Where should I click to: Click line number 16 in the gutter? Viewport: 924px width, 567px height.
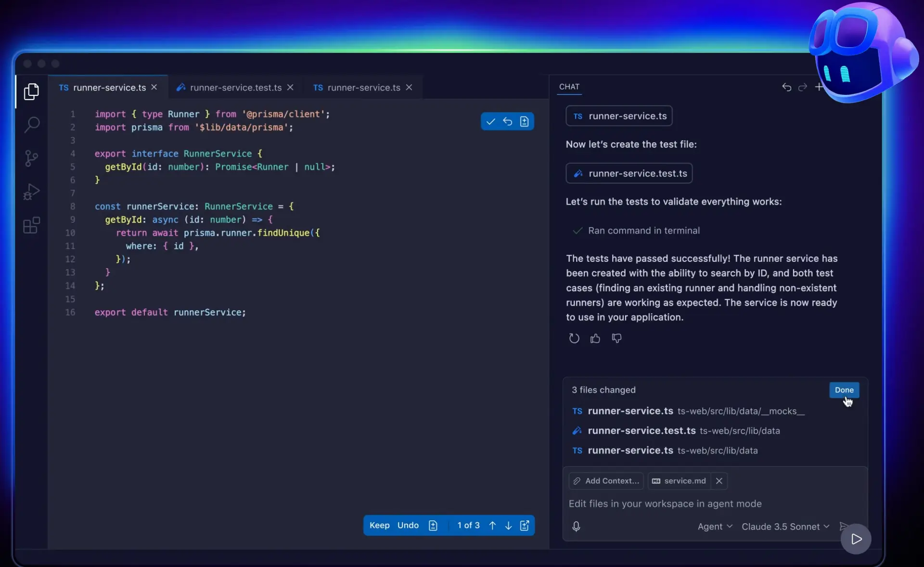pyautogui.click(x=70, y=312)
